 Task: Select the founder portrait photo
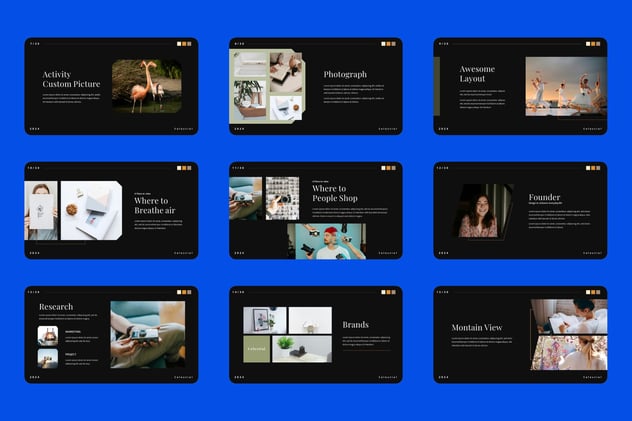click(x=484, y=211)
